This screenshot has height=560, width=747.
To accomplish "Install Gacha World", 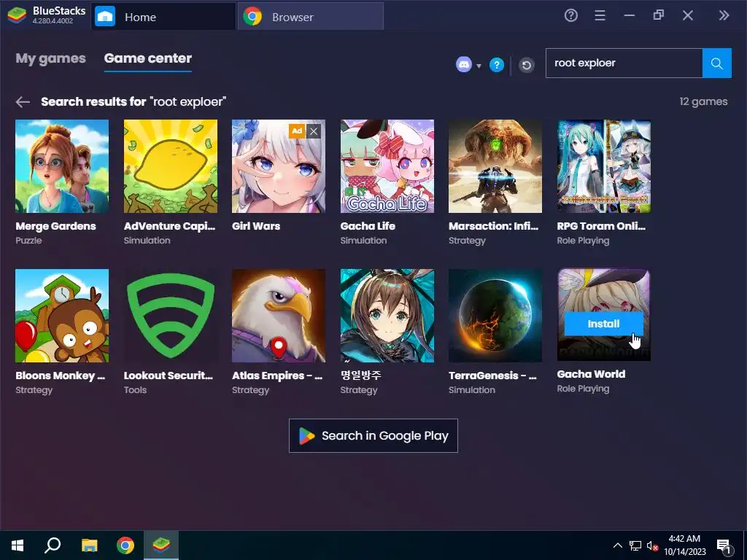I will click(603, 324).
